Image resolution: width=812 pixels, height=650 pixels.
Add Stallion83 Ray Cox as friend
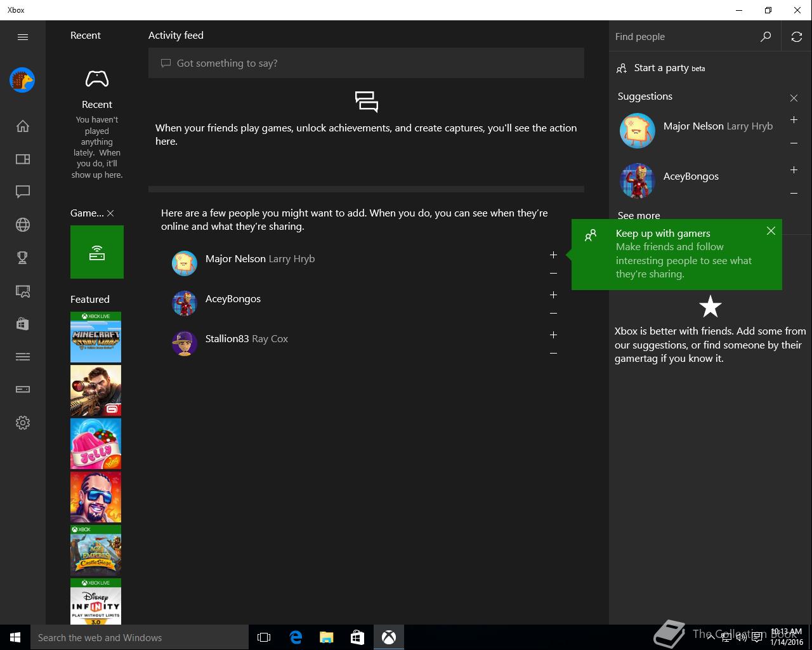(553, 335)
